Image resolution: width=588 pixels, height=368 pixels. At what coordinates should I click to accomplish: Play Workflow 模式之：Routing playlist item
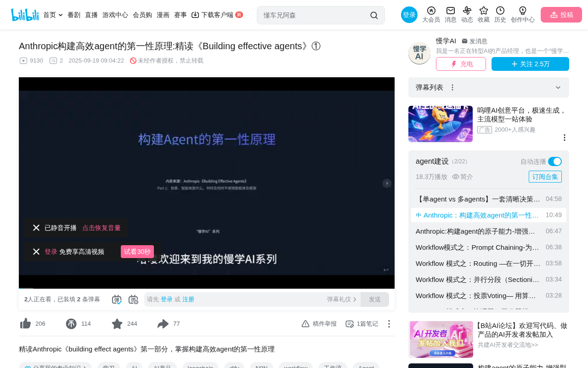pyautogui.click(x=489, y=264)
